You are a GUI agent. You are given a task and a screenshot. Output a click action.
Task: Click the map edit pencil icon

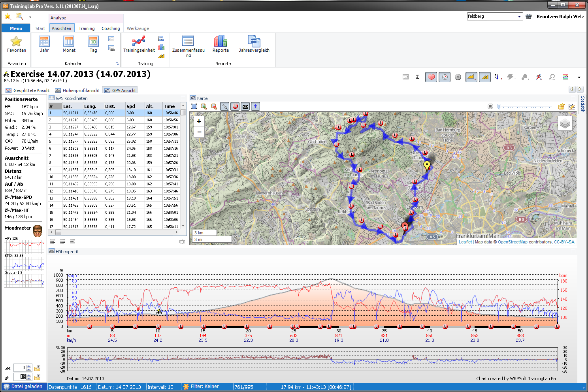click(571, 106)
